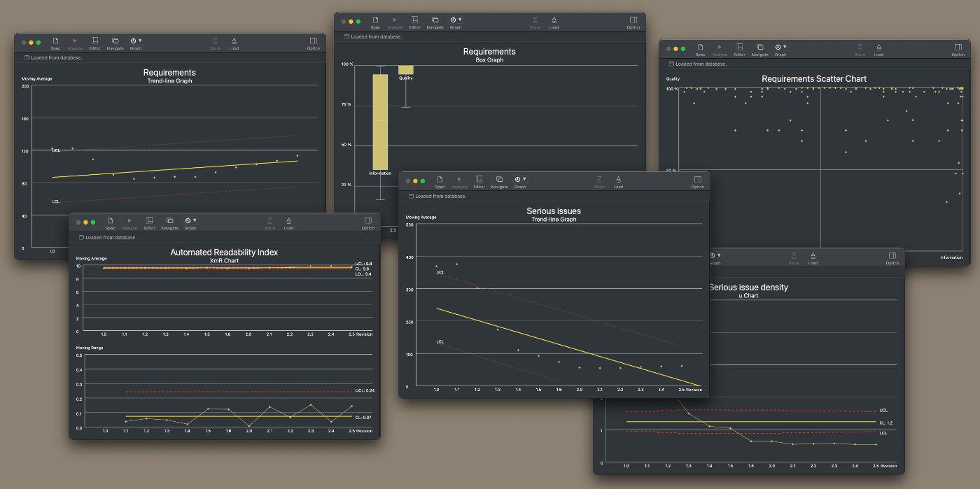Click Load in the Requirements Box Graph window
The image size is (980, 489).
tap(554, 22)
